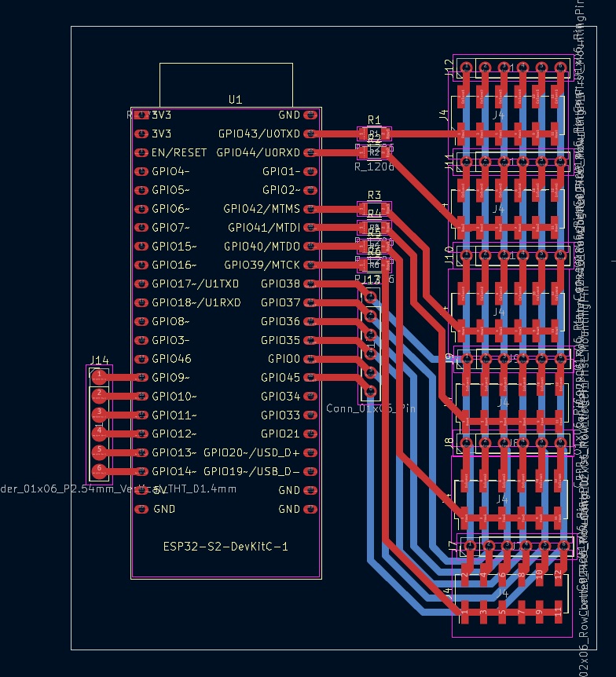Click the U1 pad beside EN/RESET
The width and height of the screenshot is (616, 677).
point(141,152)
